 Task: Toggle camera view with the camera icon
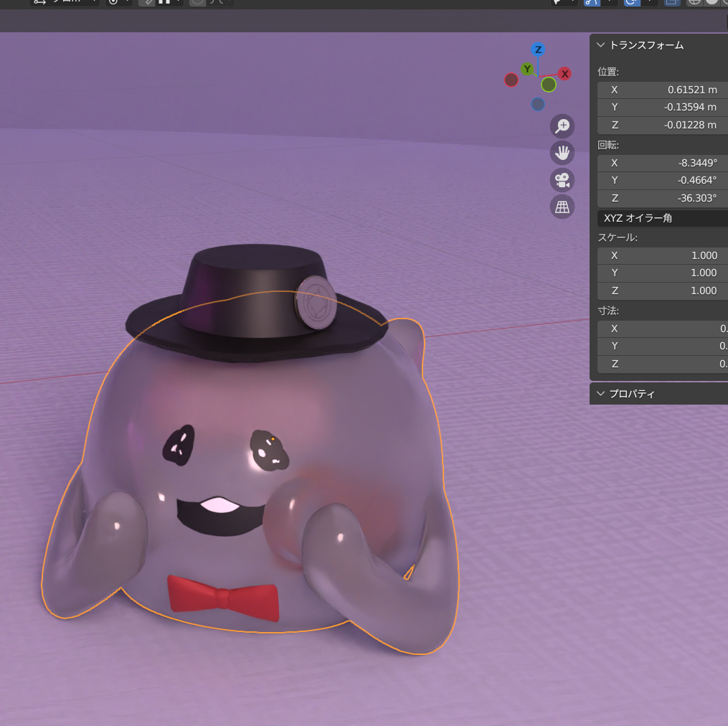562,179
